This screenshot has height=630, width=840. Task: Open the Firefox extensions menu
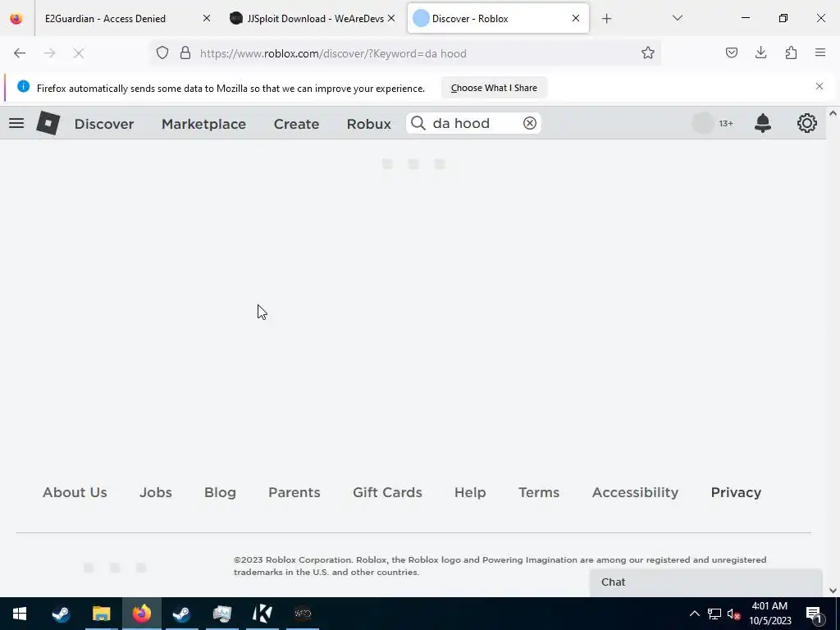pyautogui.click(x=791, y=52)
